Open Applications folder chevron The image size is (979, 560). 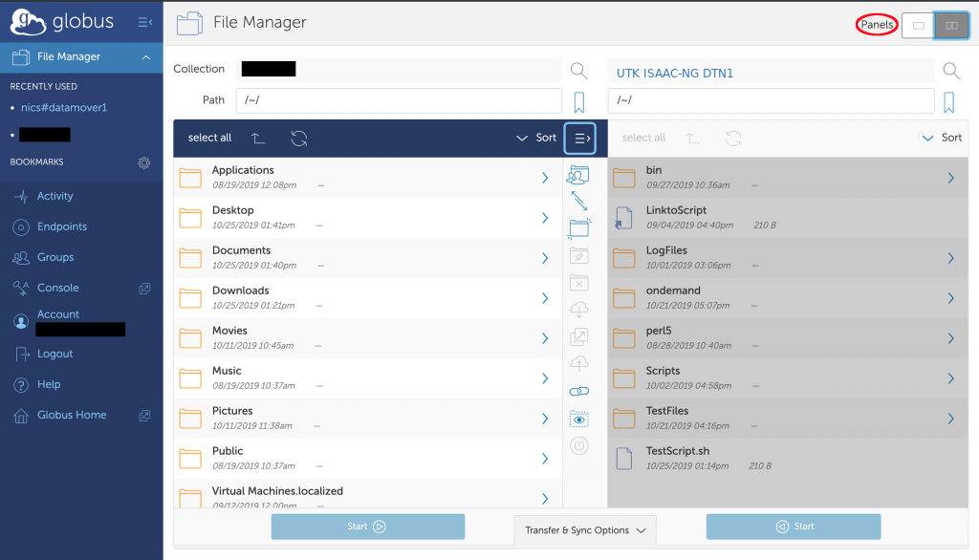point(545,178)
